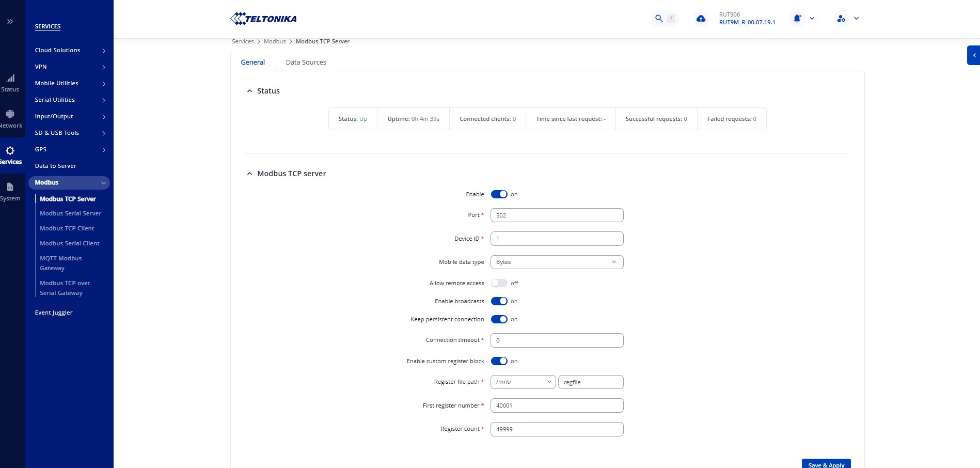The width and height of the screenshot is (980, 468).
Task: Click the Teltonika logo
Action: coord(263,19)
